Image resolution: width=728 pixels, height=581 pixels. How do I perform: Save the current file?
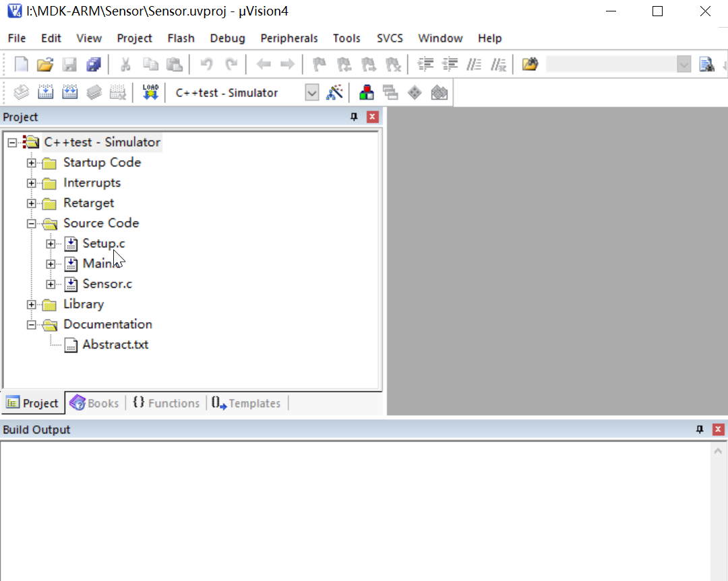coord(69,64)
